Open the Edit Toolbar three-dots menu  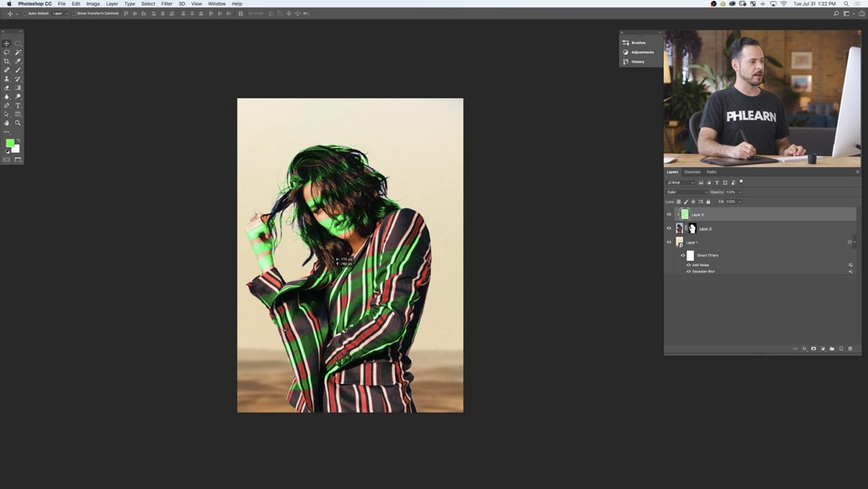click(7, 132)
